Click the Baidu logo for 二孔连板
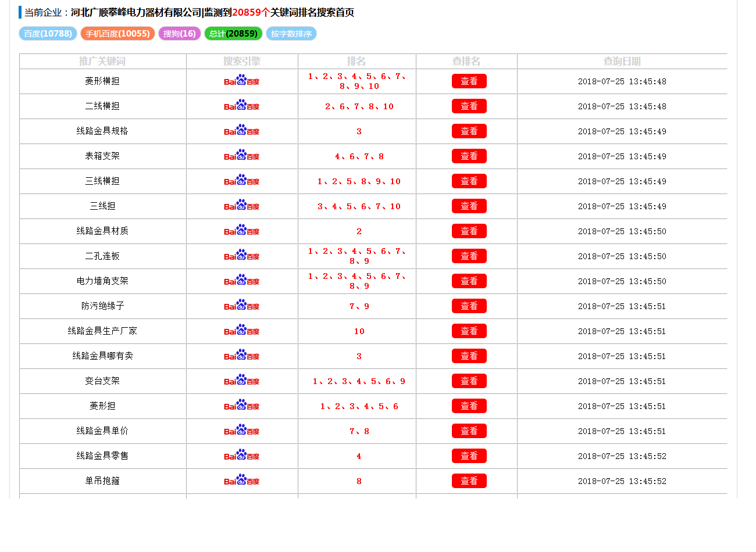This screenshot has width=756, height=552. pyautogui.click(x=241, y=256)
